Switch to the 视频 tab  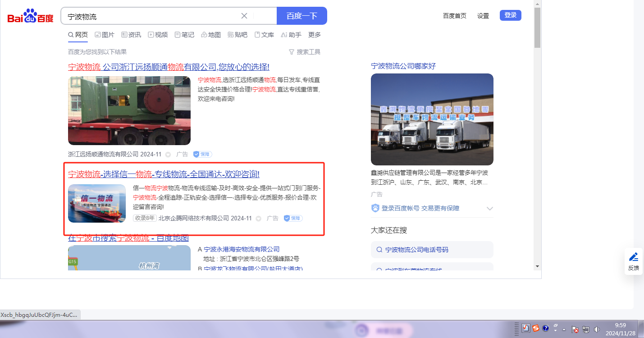(158, 35)
